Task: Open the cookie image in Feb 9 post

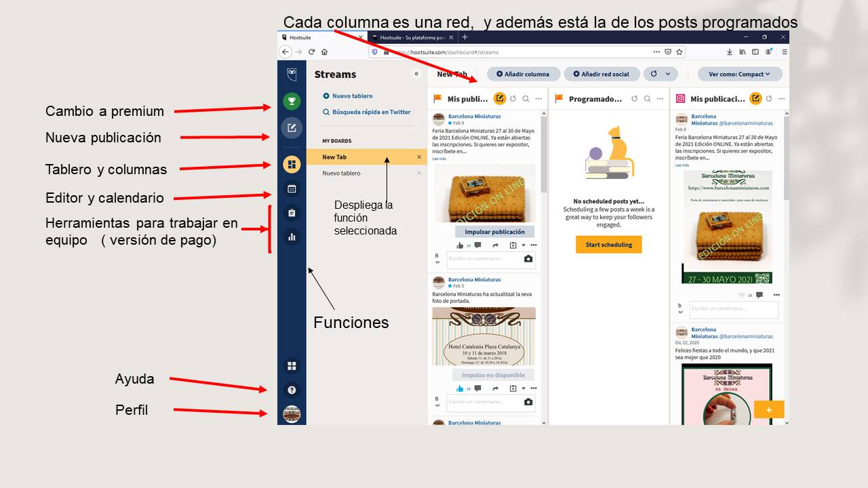Action: click(x=485, y=192)
